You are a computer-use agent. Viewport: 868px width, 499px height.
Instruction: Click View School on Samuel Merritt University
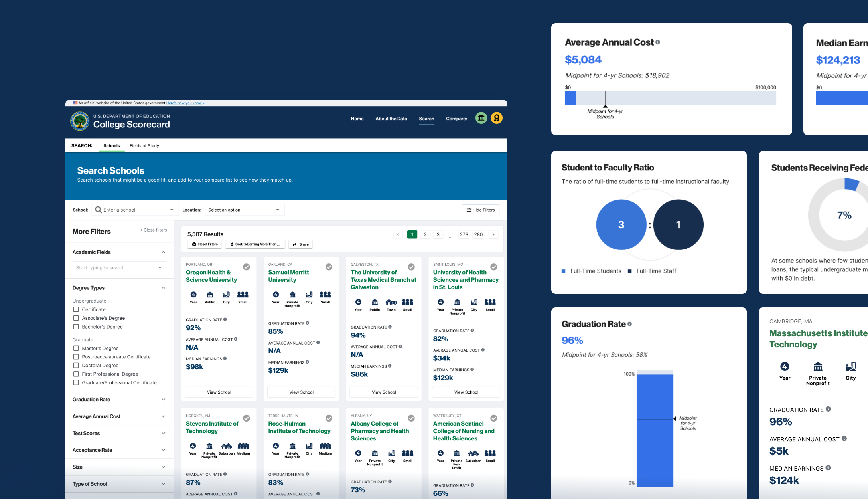pyautogui.click(x=300, y=392)
